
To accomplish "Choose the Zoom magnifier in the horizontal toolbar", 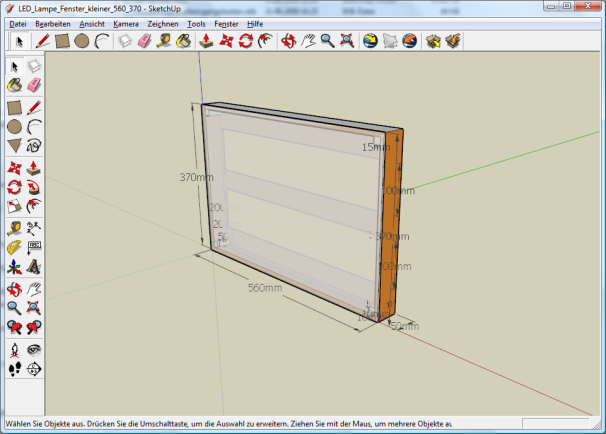I will pyautogui.click(x=328, y=41).
